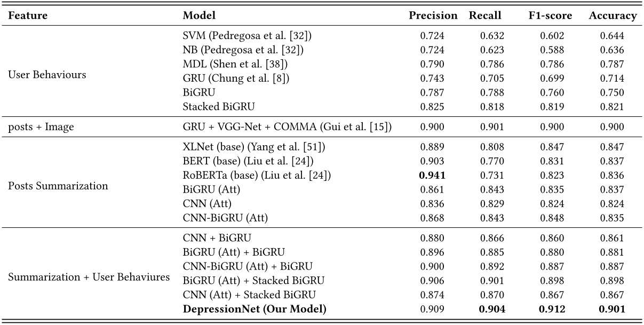The image size is (644, 325).
Task: Click the Accuracy column header
Action: [x=613, y=16]
